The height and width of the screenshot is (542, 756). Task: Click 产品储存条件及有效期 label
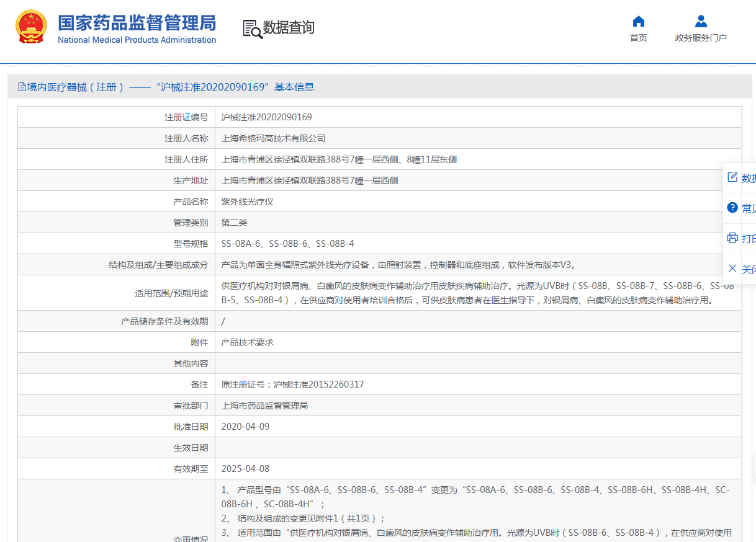pyautogui.click(x=164, y=321)
